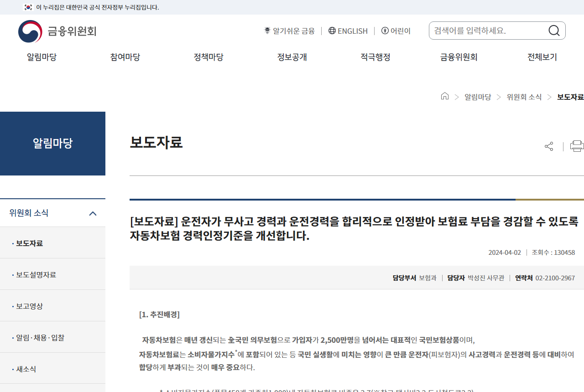Click the Financial Services Commission logo

57,31
